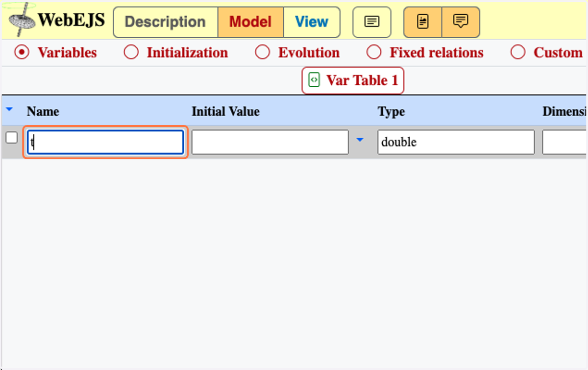Click the Type column header
This screenshot has width=588, height=370.
click(x=391, y=112)
